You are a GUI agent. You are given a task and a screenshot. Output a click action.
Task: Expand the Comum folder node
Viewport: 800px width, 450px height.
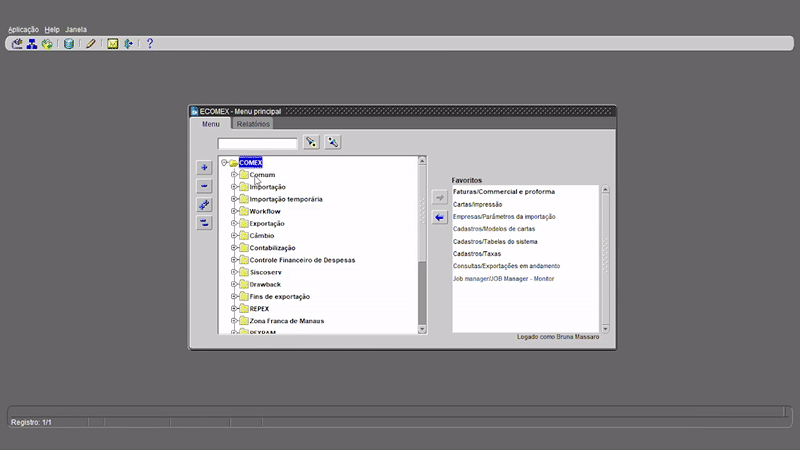point(234,174)
